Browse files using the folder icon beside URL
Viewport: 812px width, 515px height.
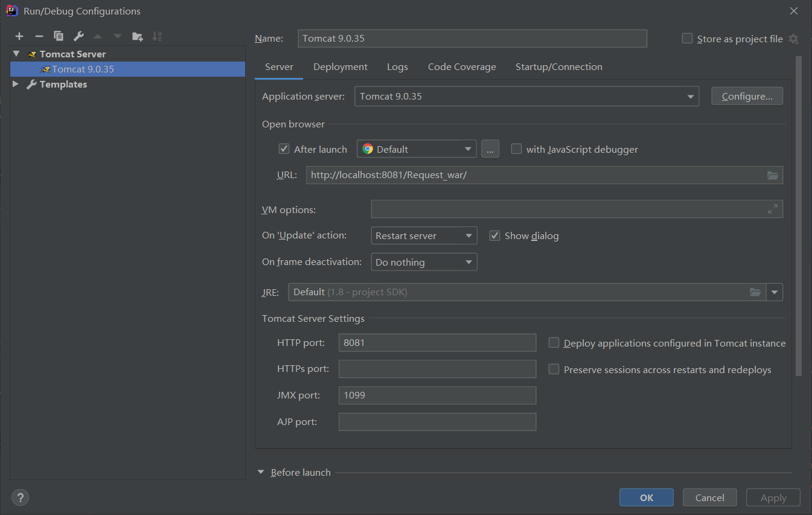coord(773,175)
